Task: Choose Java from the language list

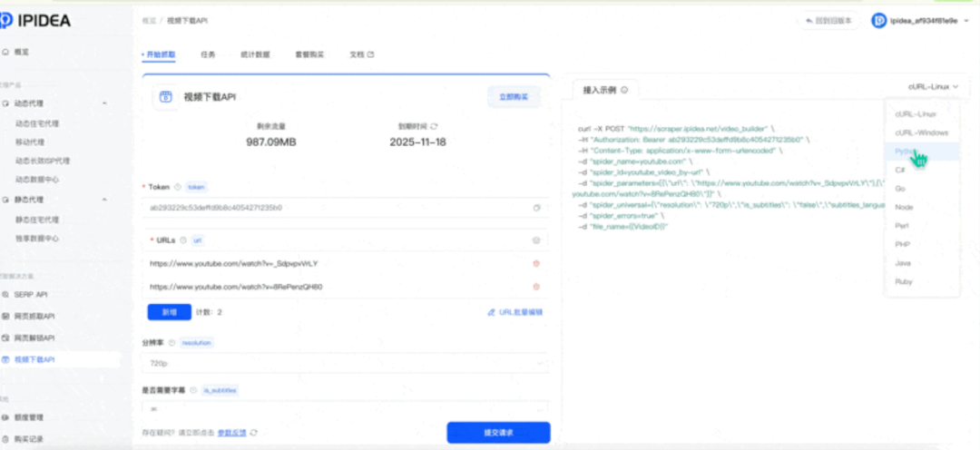Action: [x=921, y=263]
